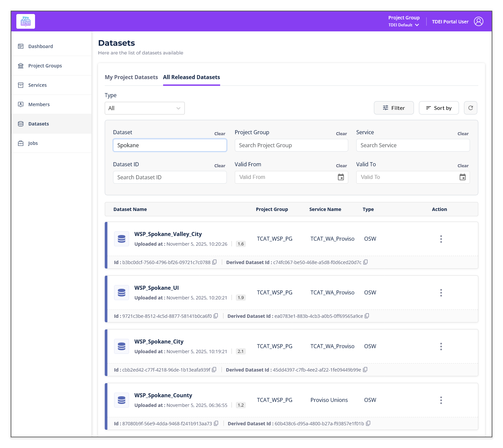Switch to the My Project Datasets tab
The width and height of the screenshot is (503, 448).
pyautogui.click(x=131, y=77)
